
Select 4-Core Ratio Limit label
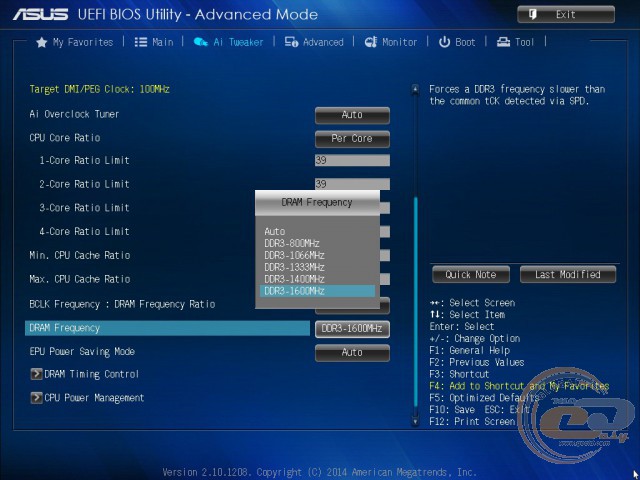(84, 231)
